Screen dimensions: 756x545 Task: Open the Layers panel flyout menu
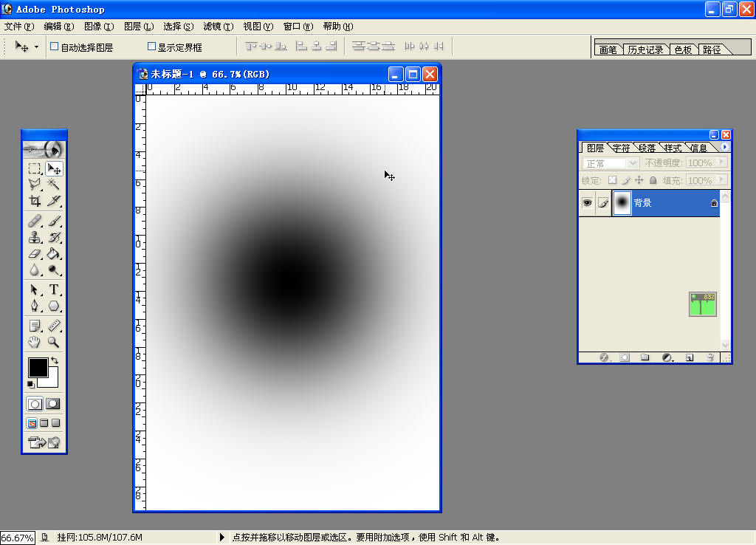coord(725,147)
